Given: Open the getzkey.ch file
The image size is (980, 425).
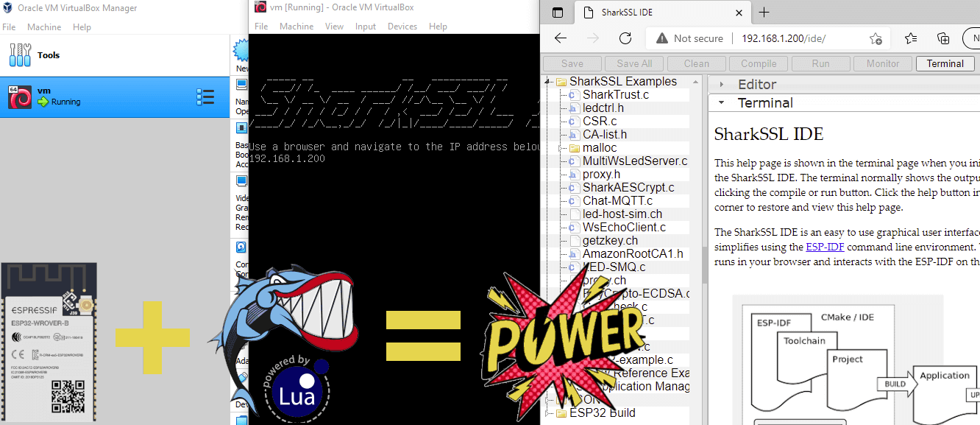Looking at the screenshot, I should coord(610,241).
